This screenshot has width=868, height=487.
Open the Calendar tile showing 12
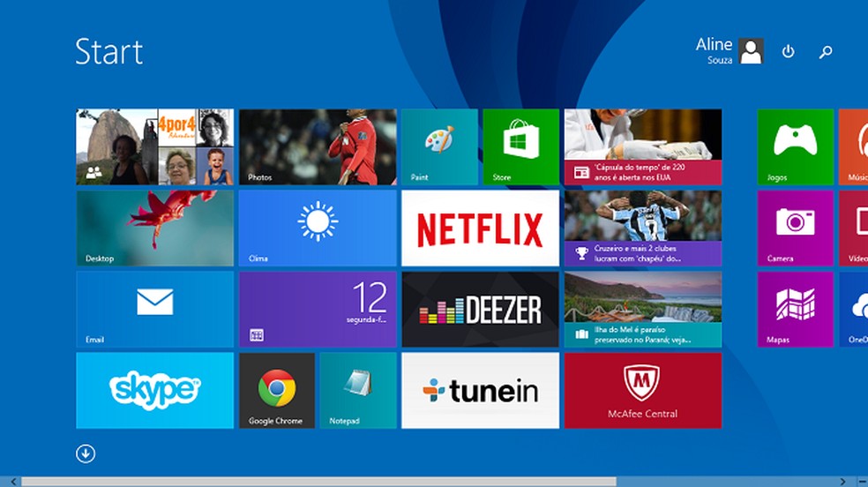click(x=318, y=310)
